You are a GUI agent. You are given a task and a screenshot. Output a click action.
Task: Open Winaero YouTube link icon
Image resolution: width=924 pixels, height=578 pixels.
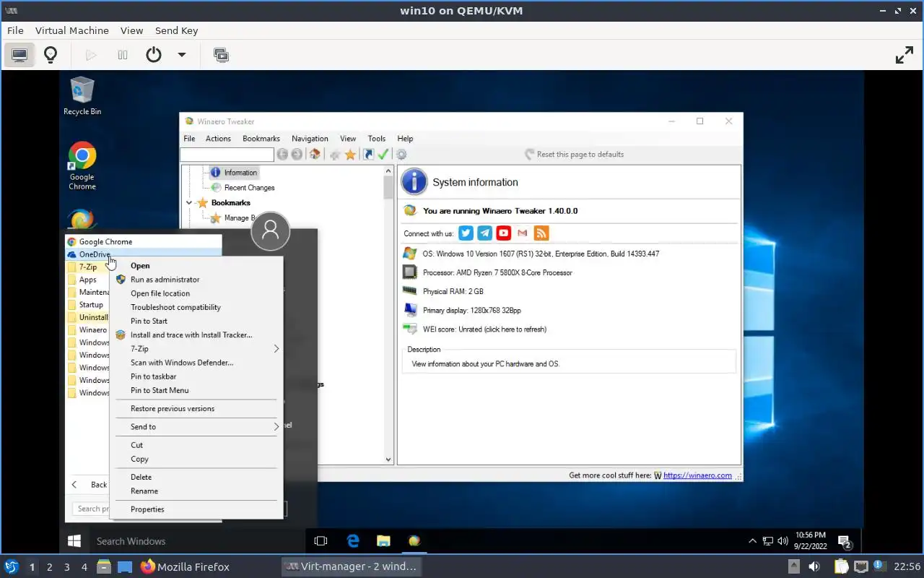coord(504,233)
